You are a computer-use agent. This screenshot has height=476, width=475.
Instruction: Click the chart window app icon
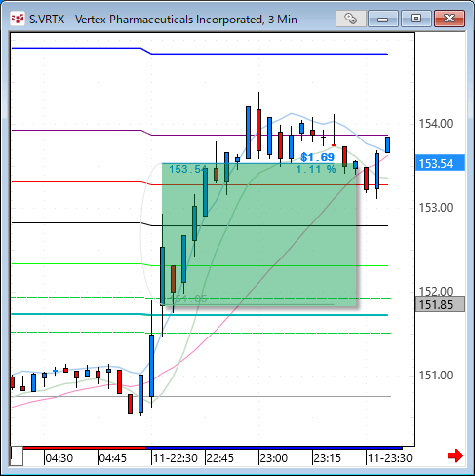pos(18,19)
